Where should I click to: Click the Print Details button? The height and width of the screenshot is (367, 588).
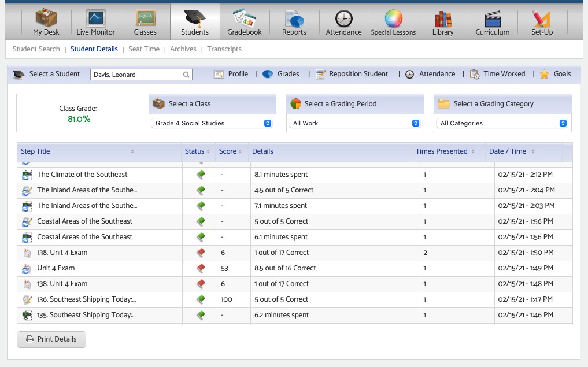(51, 339)
